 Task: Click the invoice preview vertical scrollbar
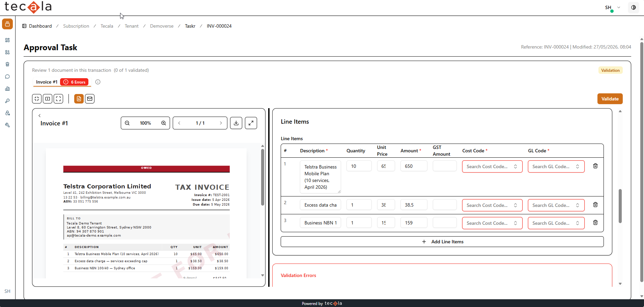click(x=262, y=177)
